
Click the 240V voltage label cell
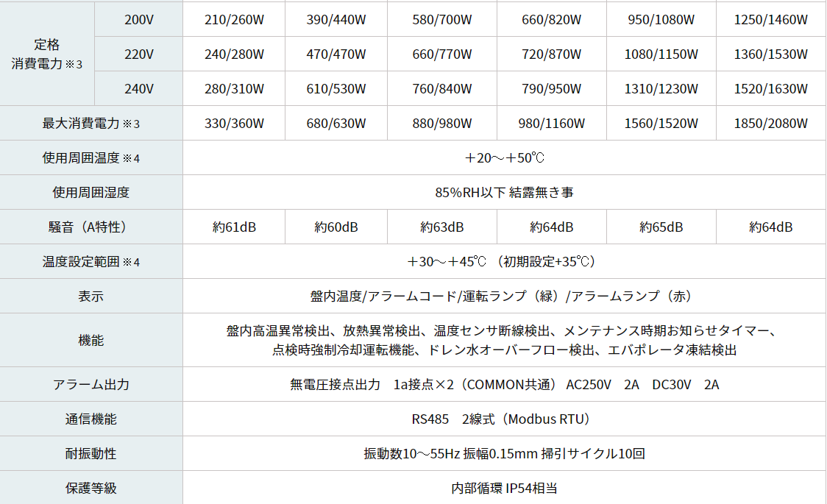138,89
